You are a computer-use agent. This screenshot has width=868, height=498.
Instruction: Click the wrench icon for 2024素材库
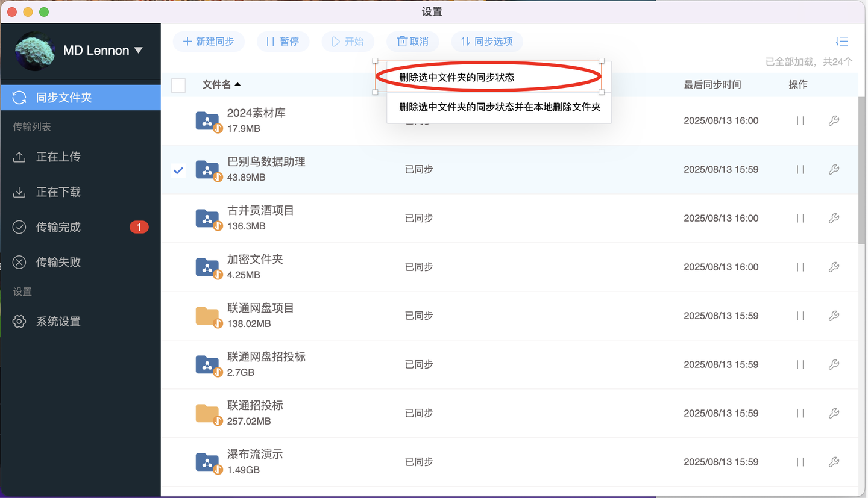tap(834, 120)
